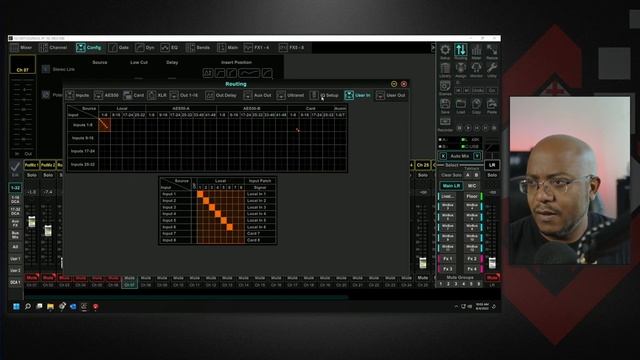Select the DCA 1 layer button
Screen dimensions: 640x360
point(16,282)
